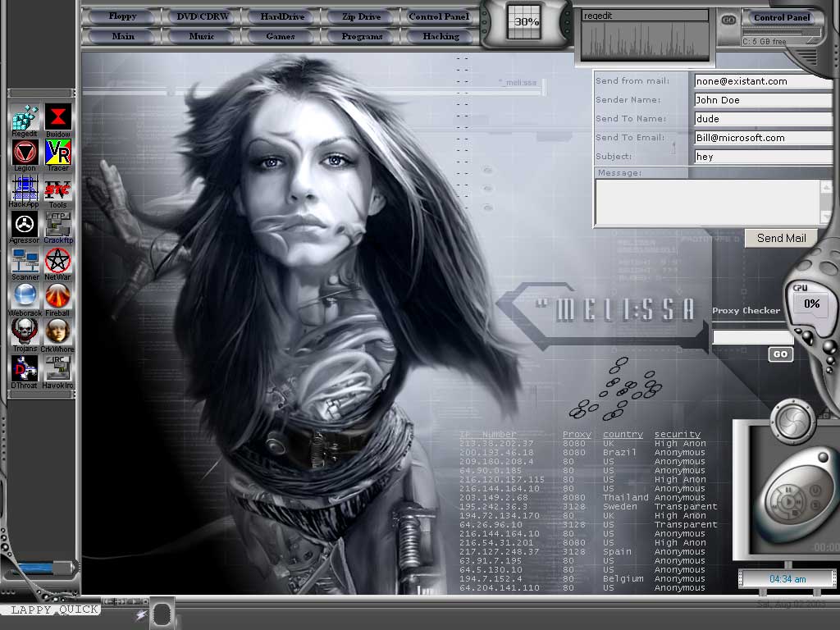The width and height of the screenshot is (840, 630).
Task: Open the HavokIrc icon
Action: pos(58,368)
